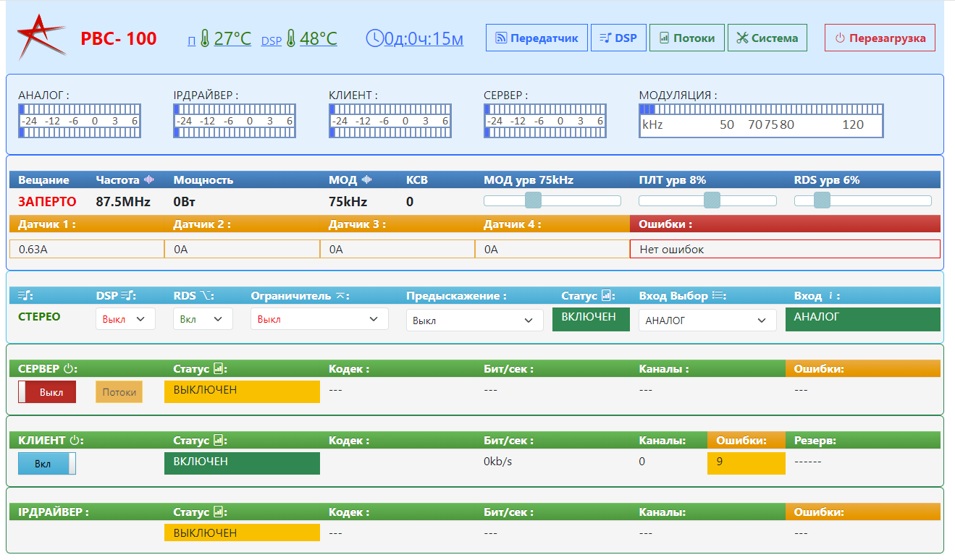Click the МОД урв 75kHz slider handle
The height and width of the screenshot is (560, 955).
[533, 200]
